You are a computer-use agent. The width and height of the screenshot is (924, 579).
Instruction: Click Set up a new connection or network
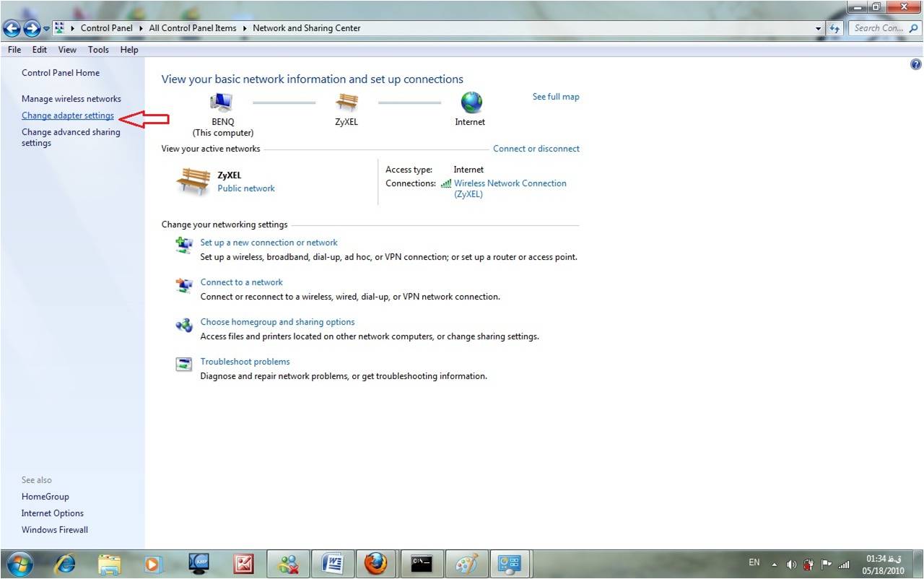[269, 243]
